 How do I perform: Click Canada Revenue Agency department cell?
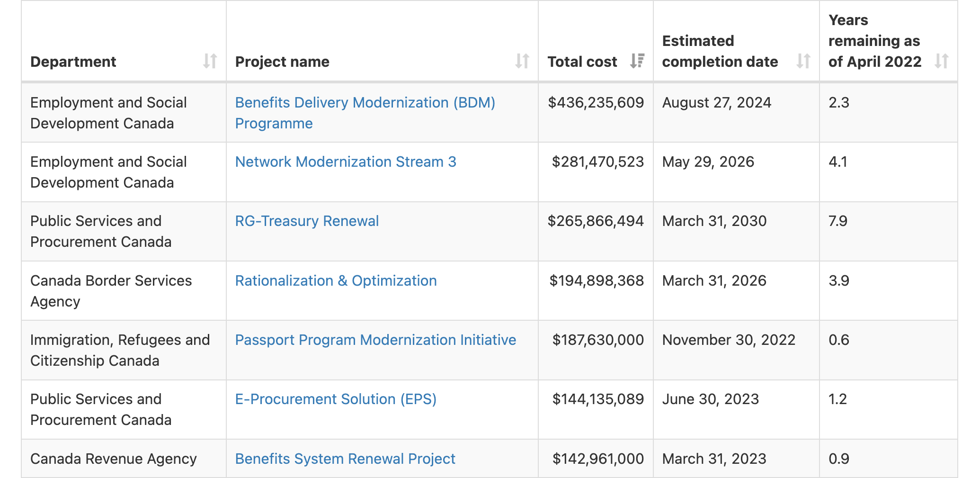[x=124, y=459]
